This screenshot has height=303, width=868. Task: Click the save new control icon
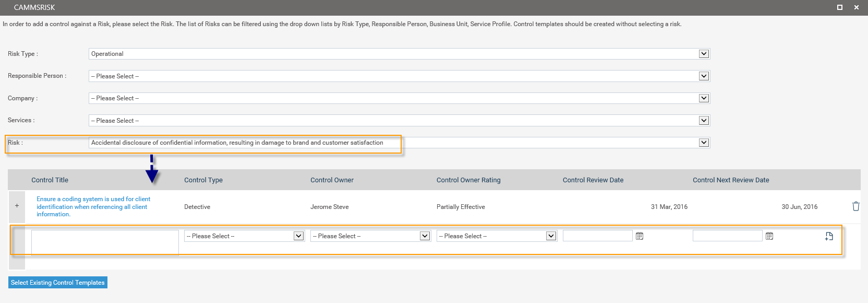pyautogui.click(x=829, y=236)
